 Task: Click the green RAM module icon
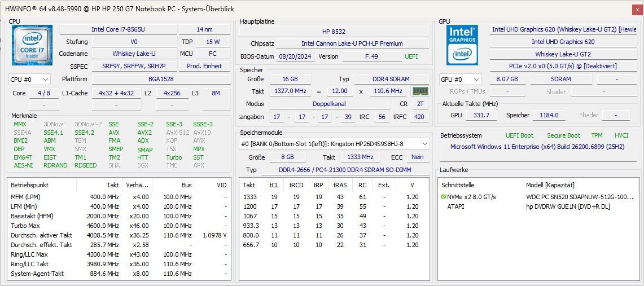click(420, 91)
